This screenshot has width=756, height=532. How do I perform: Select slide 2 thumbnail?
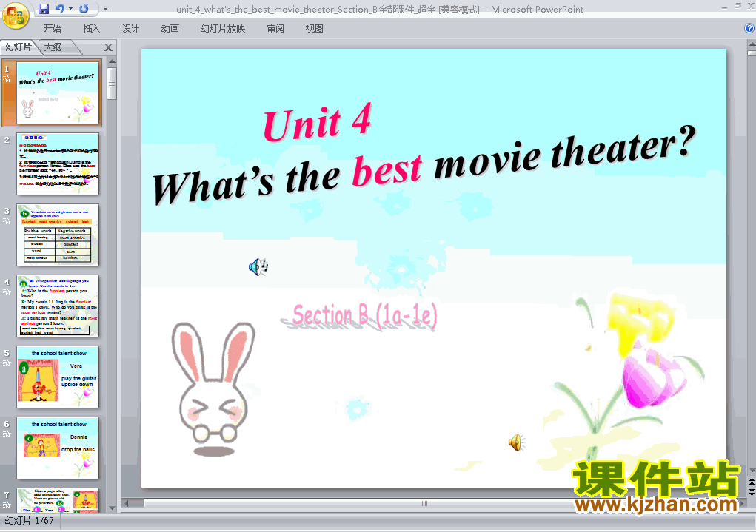[58, 164]
